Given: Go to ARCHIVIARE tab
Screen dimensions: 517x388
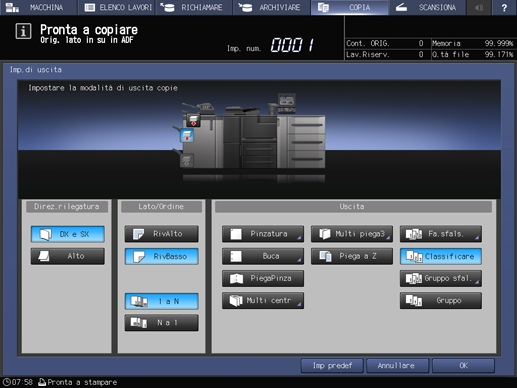Looking at the screenshot, I should [272, 7].
